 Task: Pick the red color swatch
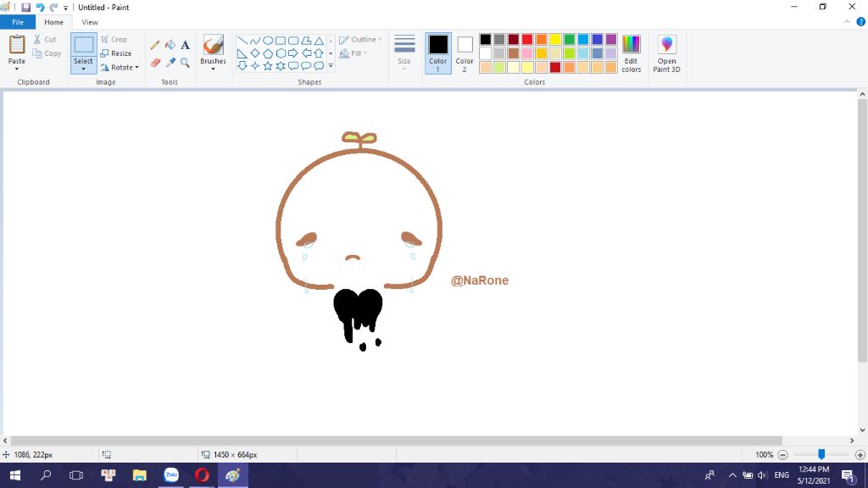coord(527,39)
